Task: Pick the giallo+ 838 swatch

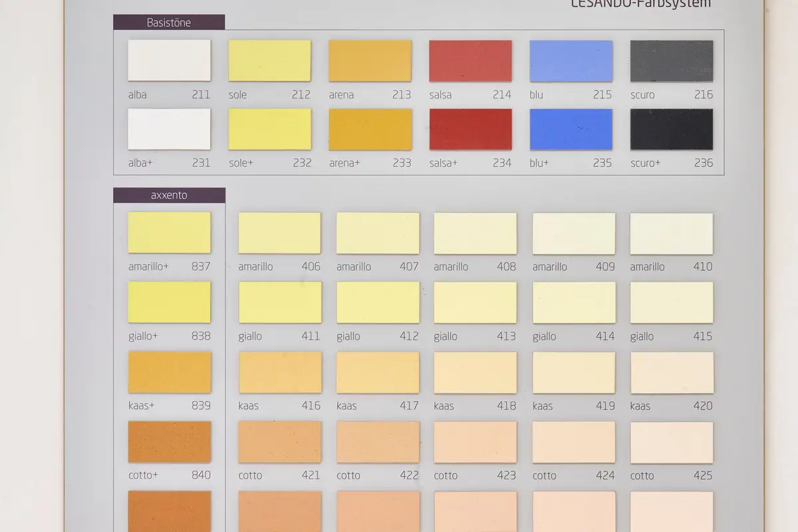Action: 170,302
